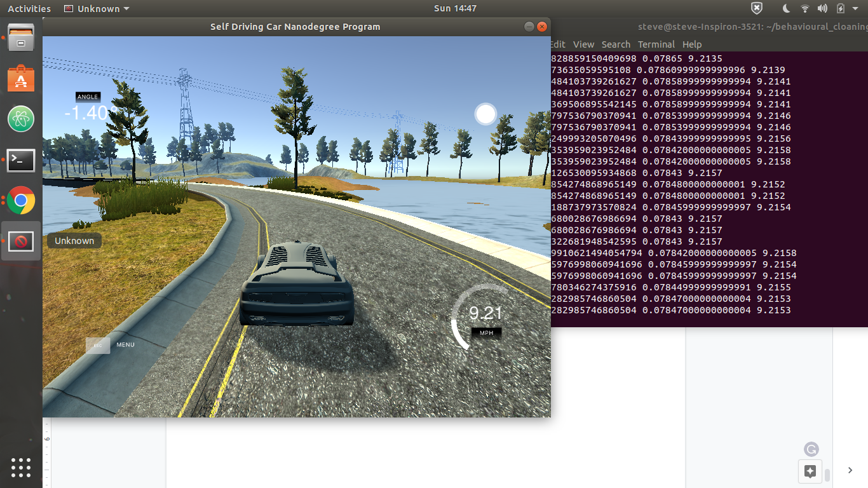Screen dimensions: 868x488
Task: Click the battery charging indicator
Action: [x=841, y=8]
